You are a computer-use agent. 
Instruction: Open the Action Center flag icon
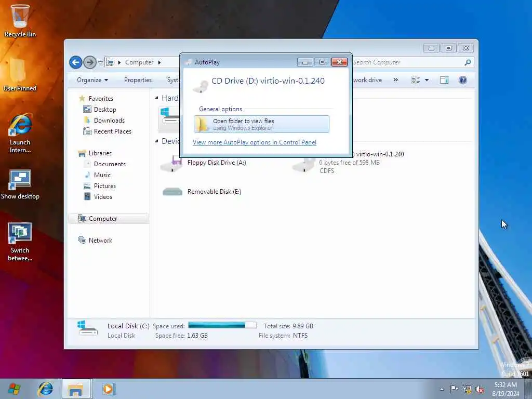tap(454, 389)
